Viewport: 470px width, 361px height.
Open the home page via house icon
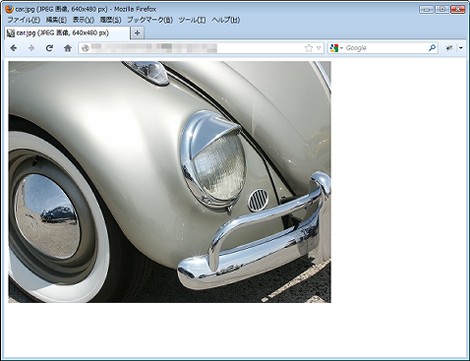[x=68, y=48]
